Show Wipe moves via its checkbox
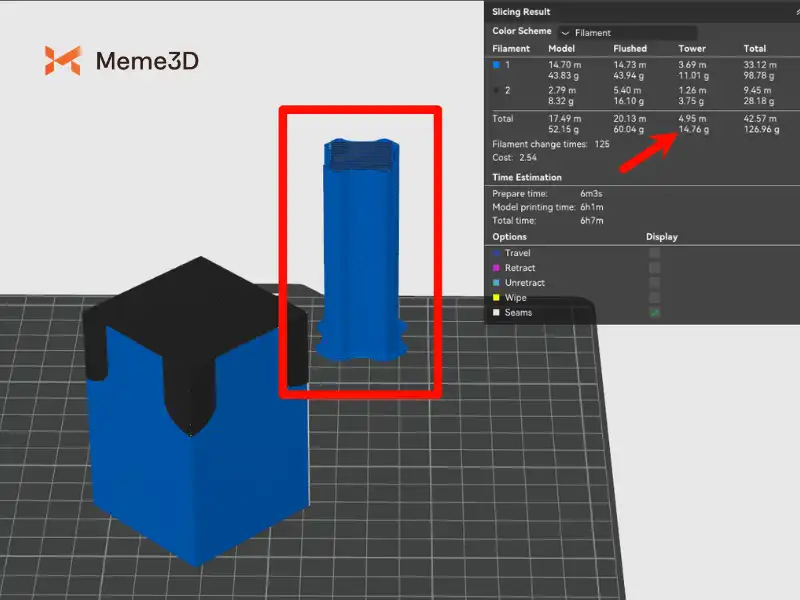The height and width of the screenshot is (600, 800). coord(654,298)
